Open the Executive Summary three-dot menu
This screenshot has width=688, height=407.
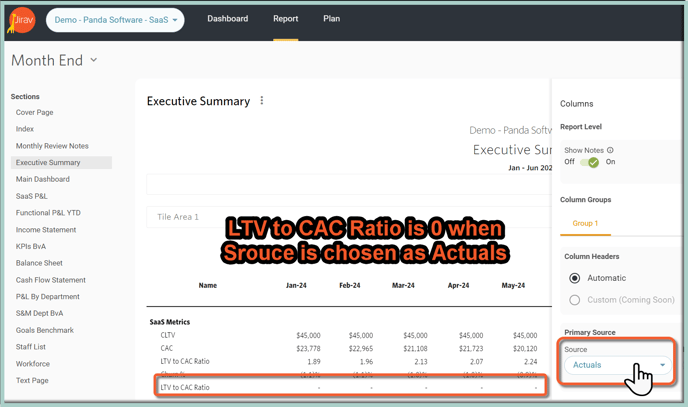click(262, 100)
